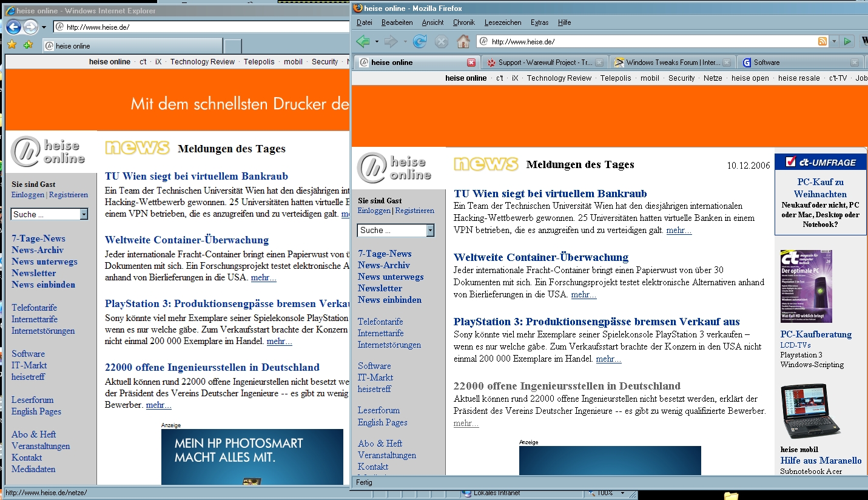
Task: Open the Suche dropdown in the Firefox page
Action: coord(430,231)
